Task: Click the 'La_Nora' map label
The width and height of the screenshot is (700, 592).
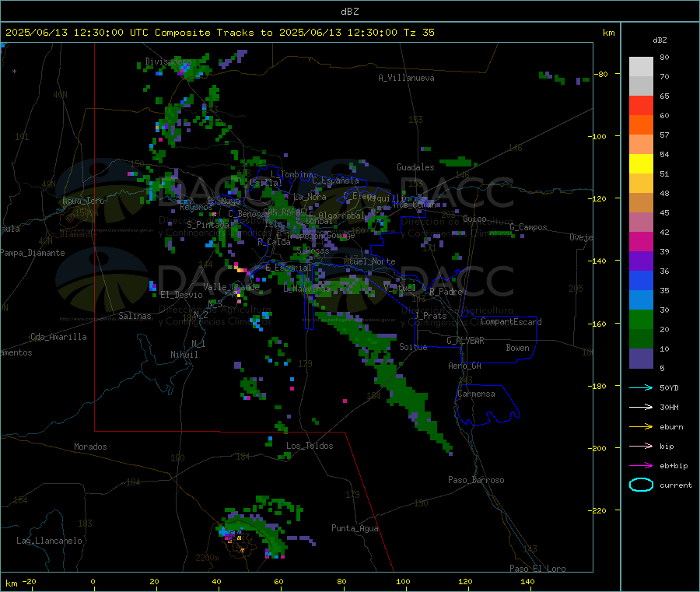Action: coord(310,197)
